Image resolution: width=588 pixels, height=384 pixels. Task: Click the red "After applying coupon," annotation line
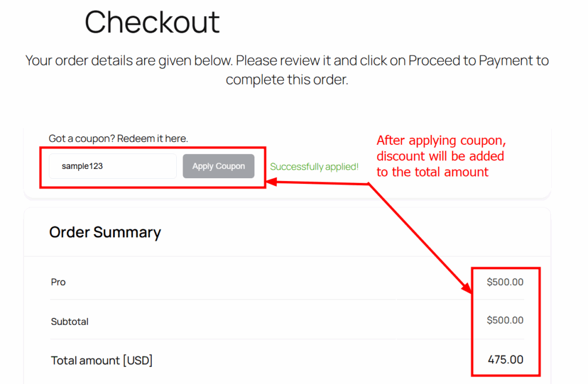[441, 141]
